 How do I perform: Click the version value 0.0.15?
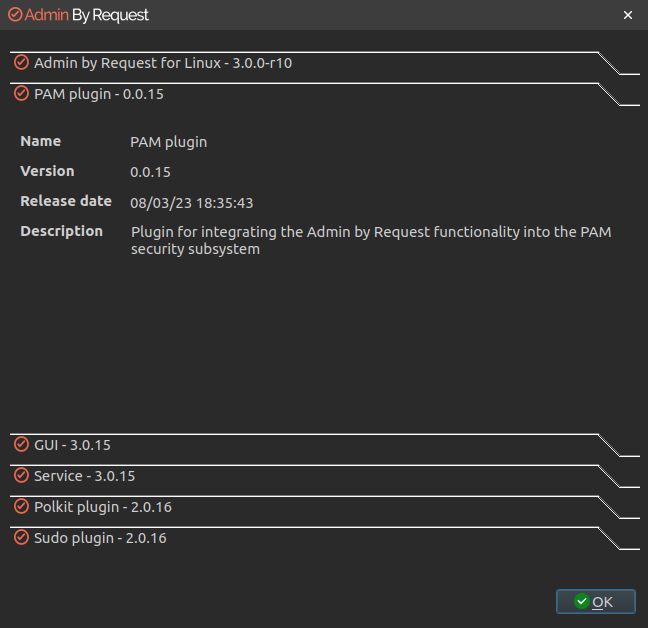tap(150, 172)
